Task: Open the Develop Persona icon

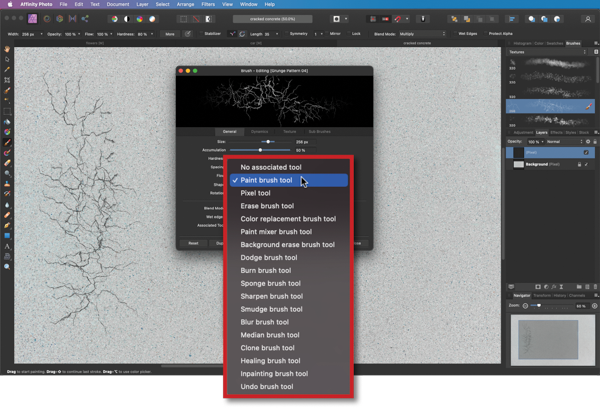Action: point(60,18)
